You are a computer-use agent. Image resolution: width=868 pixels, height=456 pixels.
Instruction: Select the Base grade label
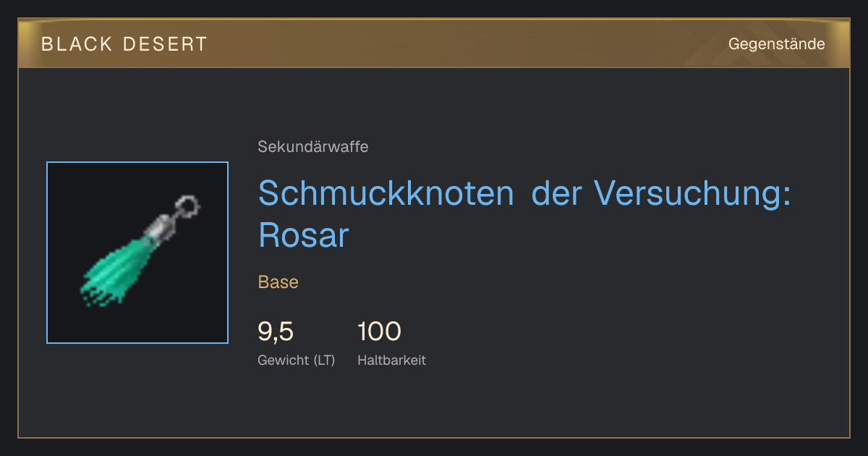click(278, 282)
